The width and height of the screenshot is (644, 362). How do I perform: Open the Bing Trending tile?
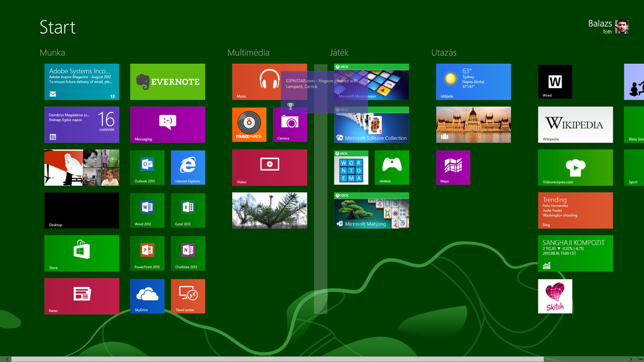coord(575,210)
